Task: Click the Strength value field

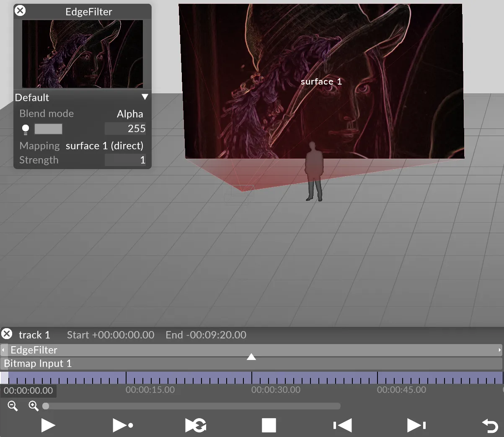Action: pos(125,160)
